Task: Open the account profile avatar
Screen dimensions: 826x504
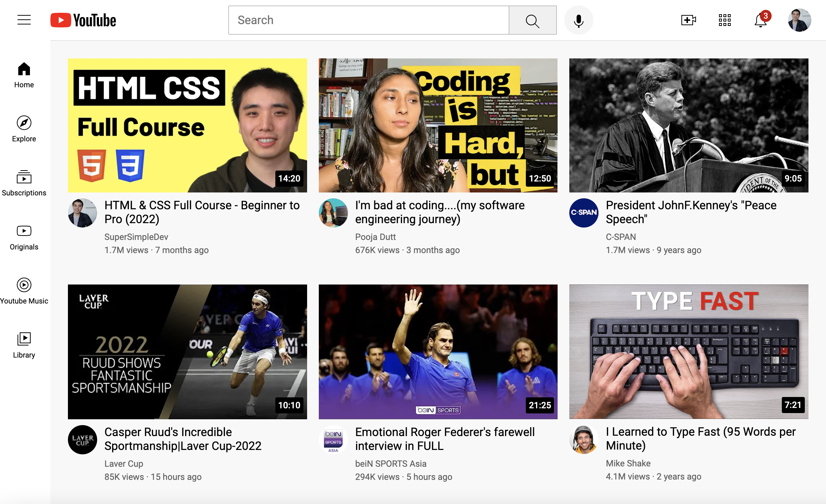Action: pyautogui.click(x=799, y=20)
